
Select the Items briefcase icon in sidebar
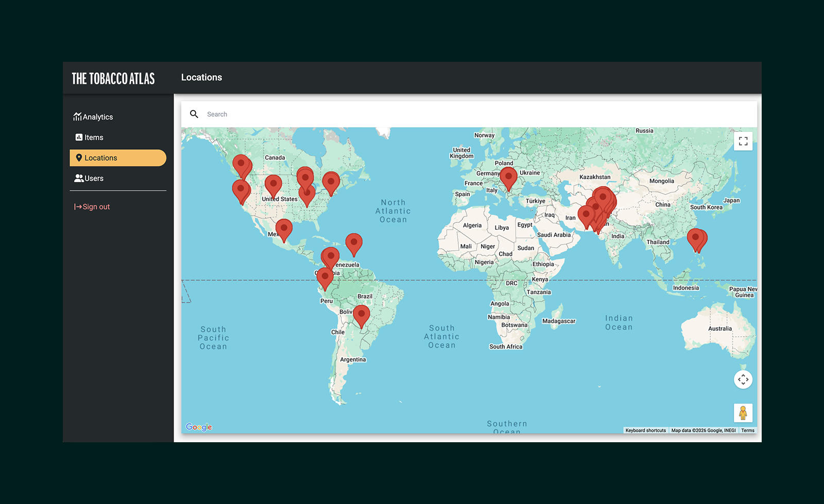pos(78,137)
